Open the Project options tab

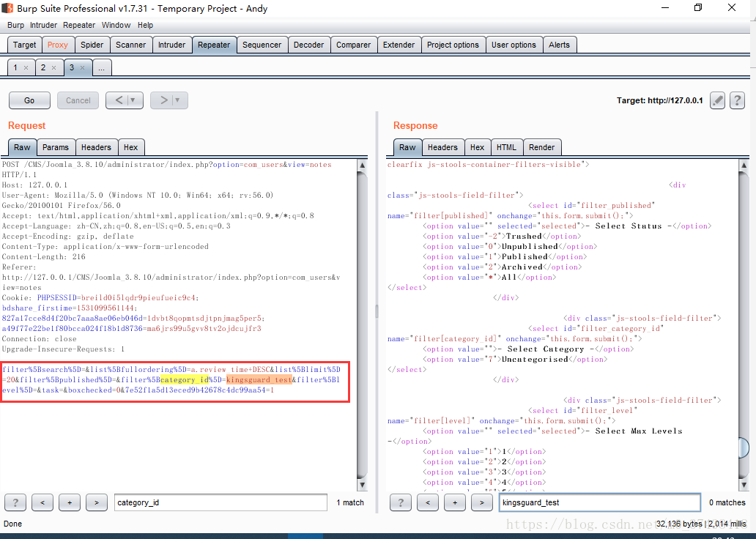pos(453,45)
